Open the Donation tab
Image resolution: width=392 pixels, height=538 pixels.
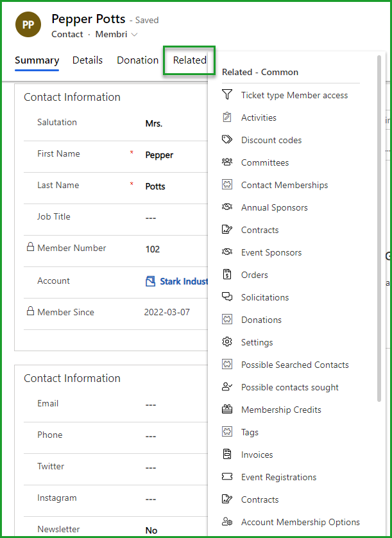coord(137,60)
